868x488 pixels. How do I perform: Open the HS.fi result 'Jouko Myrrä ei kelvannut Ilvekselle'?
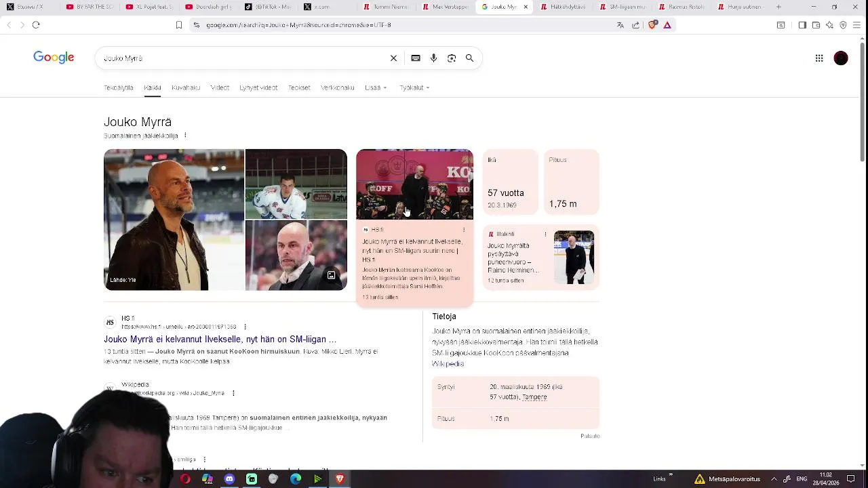(x=220, y=340)
